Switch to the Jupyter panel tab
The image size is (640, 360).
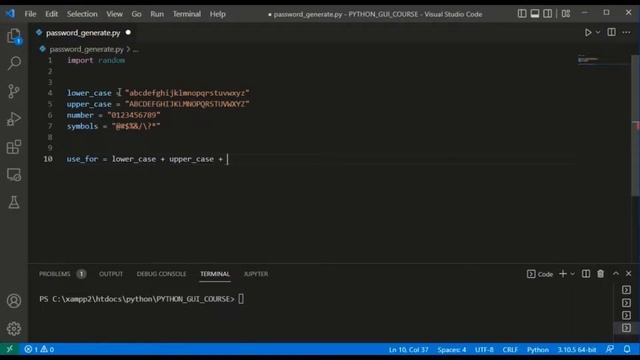pos(256,274)
